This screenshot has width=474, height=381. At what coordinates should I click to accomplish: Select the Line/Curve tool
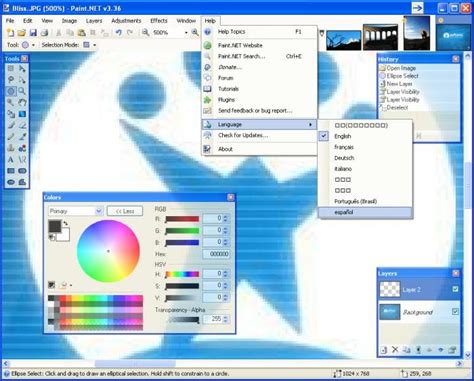point(22,160)
